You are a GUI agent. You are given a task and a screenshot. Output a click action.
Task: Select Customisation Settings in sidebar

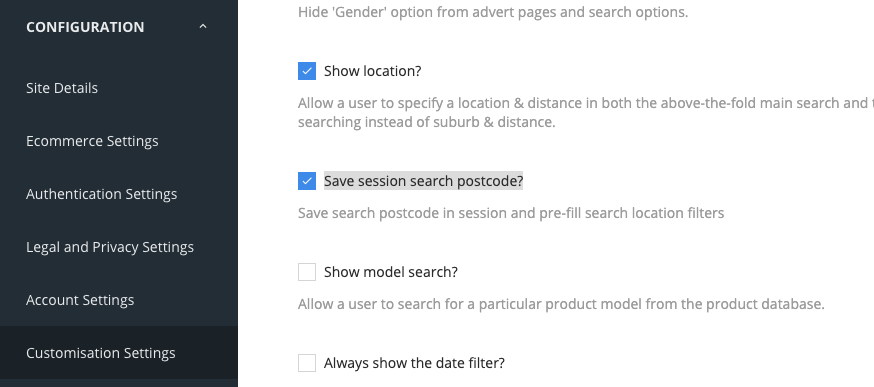click(x=100, y=353)
